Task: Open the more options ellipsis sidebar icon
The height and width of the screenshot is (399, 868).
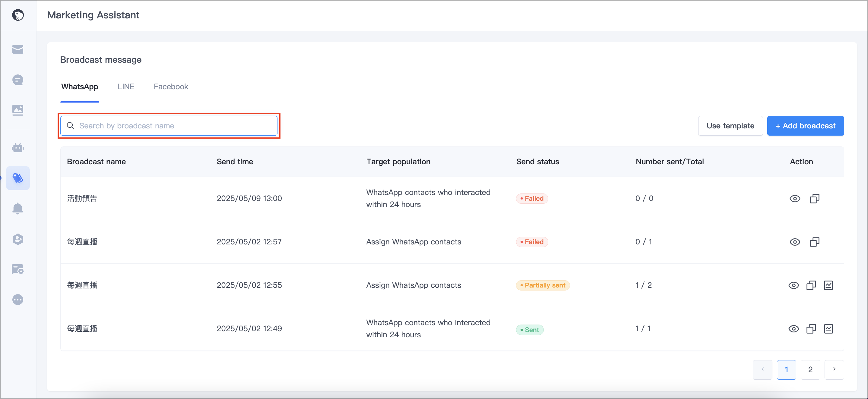Action: pyautogui.click(x=17, y=299)
